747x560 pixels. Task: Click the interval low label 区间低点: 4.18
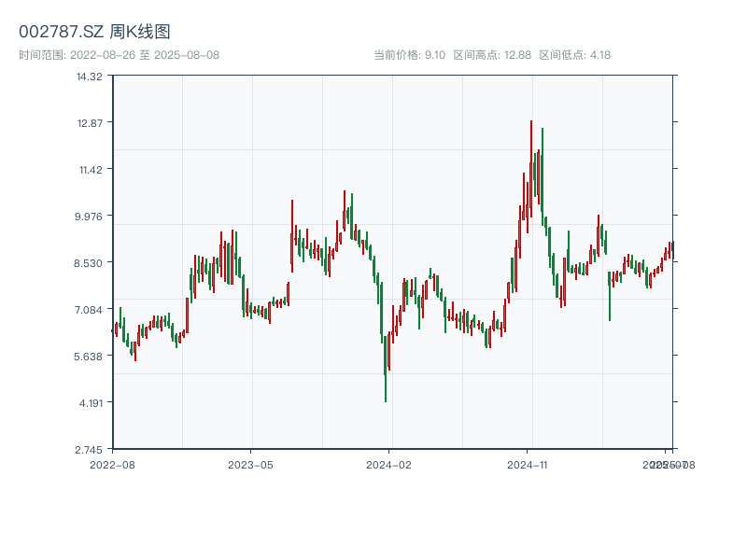point(575,55)
